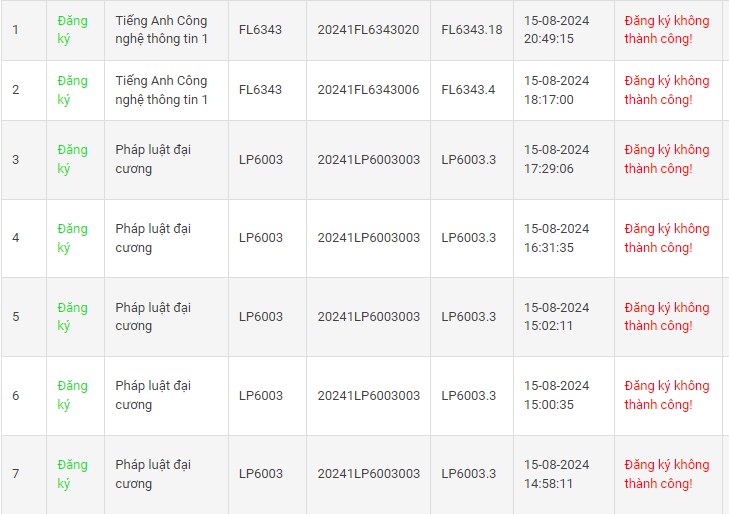Image resolution: width=729 pixels, height=514 pixels.
Task: Click the row number 6 cell
Action: 15,395
